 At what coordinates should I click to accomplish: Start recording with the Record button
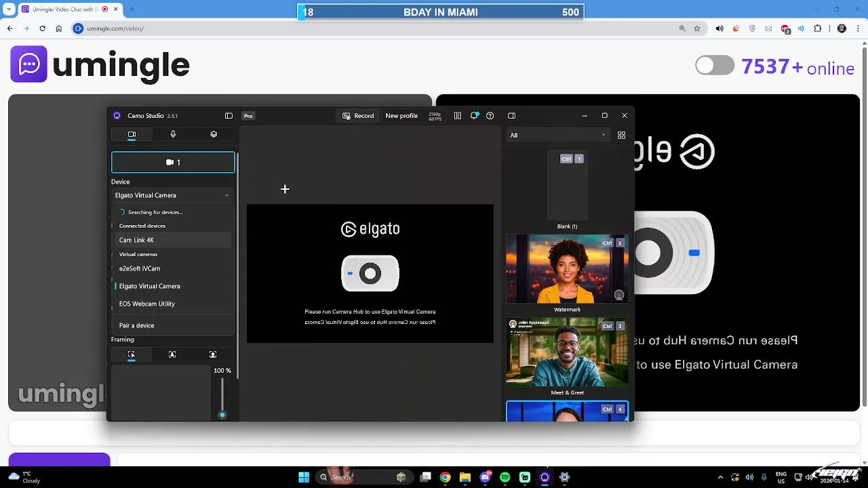point(358,116)
